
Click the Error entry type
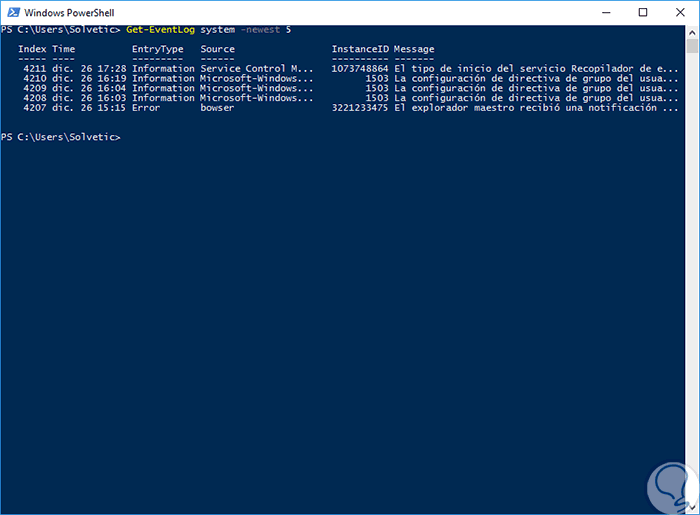(146, 108)
